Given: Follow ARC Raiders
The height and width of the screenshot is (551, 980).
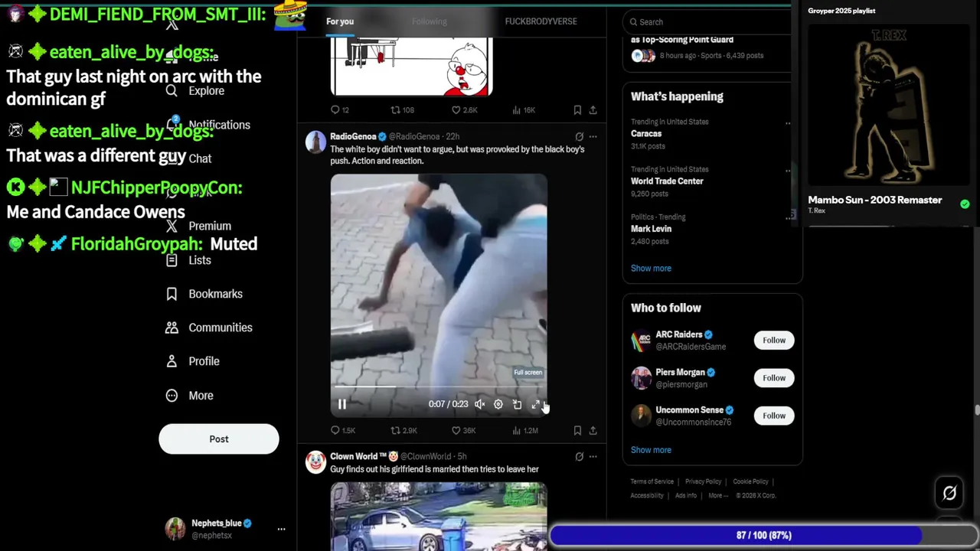Looking at the screenshot, I should (774, 341).
